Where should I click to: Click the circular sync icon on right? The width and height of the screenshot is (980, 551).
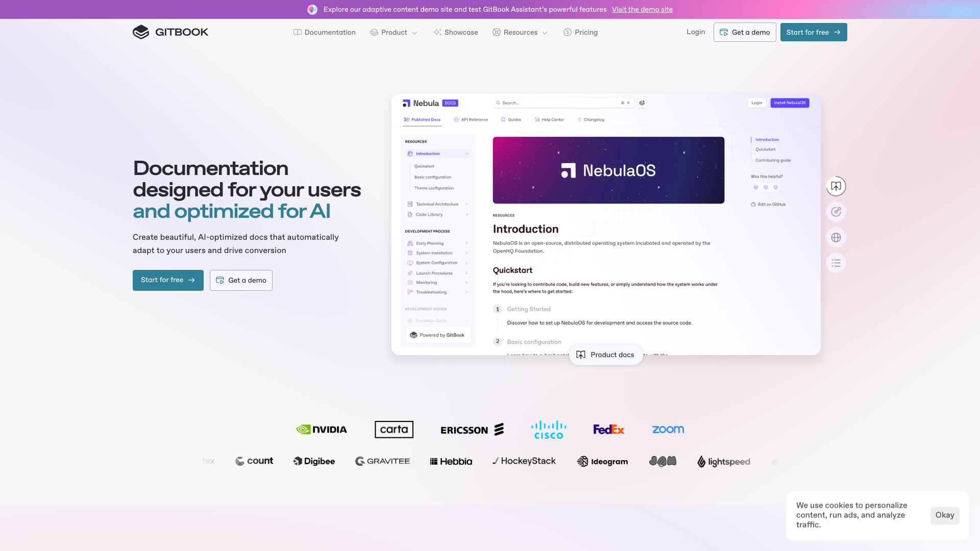pyautogui.click(x=836, y=212)
